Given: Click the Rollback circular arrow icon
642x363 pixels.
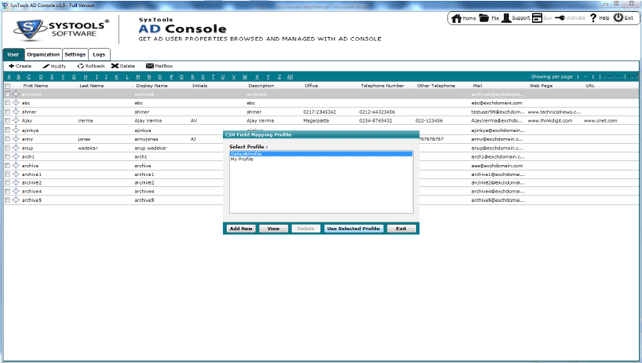Looking at the screenshot, I should [80, 66].
